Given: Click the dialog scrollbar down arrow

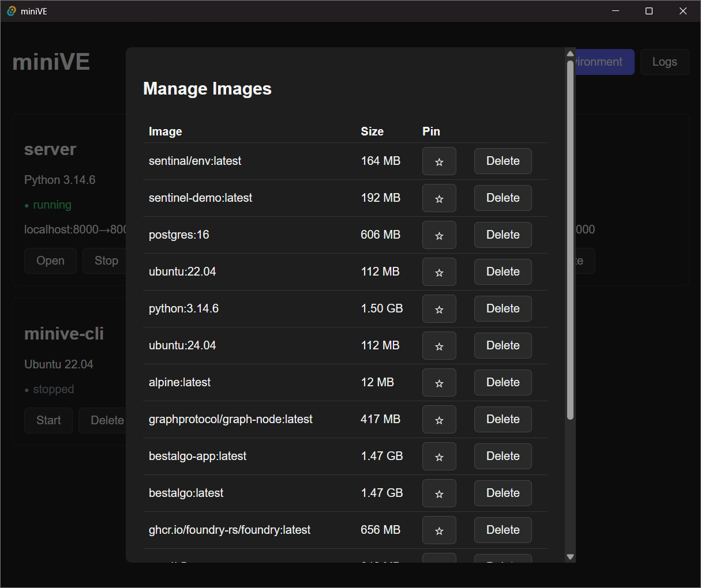Looking at the screenshot, I should pyautogui.click(x=570, y=557).
